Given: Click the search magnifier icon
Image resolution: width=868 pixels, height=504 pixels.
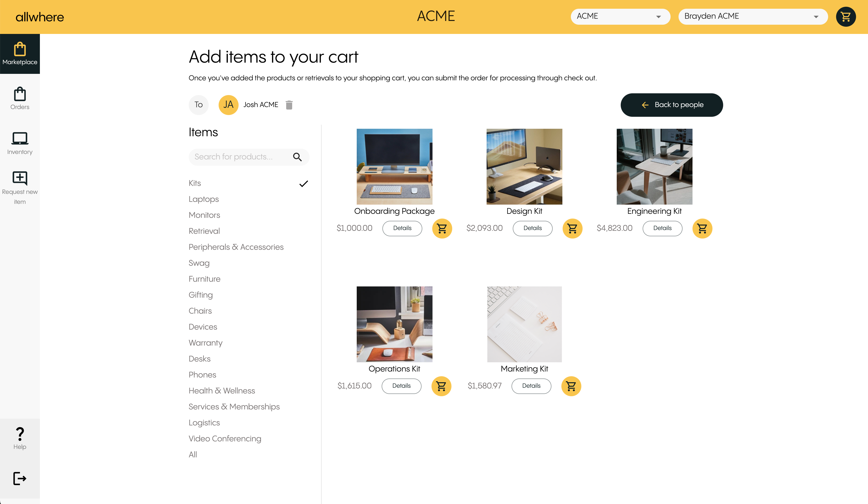Looking at the screenshot, I should tap(298, 157).
